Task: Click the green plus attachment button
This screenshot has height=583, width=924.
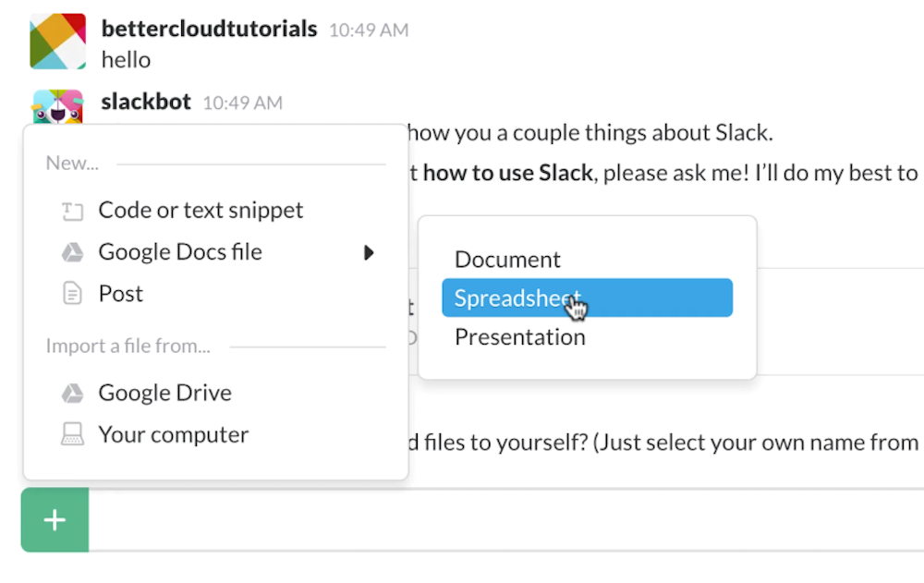Action: point(55,519)
